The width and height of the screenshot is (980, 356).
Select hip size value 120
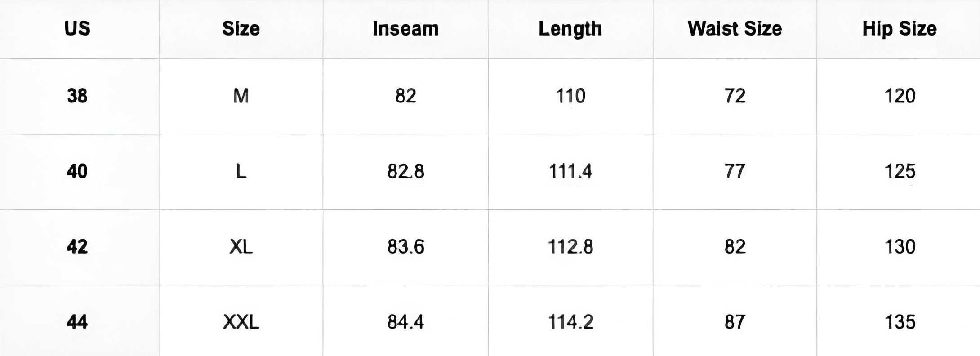[900, 96]
